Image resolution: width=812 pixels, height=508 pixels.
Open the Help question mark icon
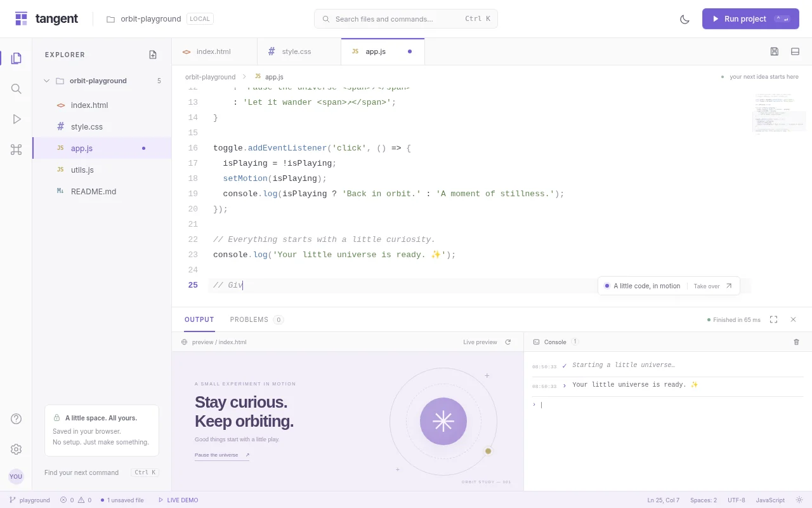(x=16, y=418)
